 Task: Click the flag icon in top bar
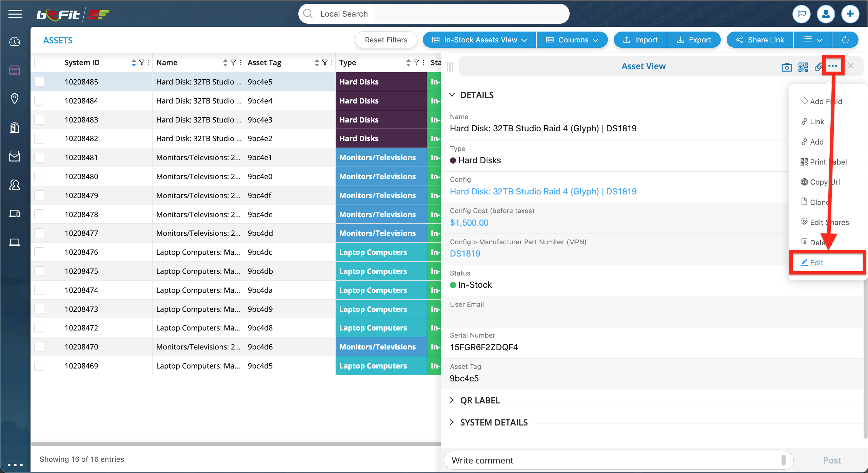click(802, 14)
